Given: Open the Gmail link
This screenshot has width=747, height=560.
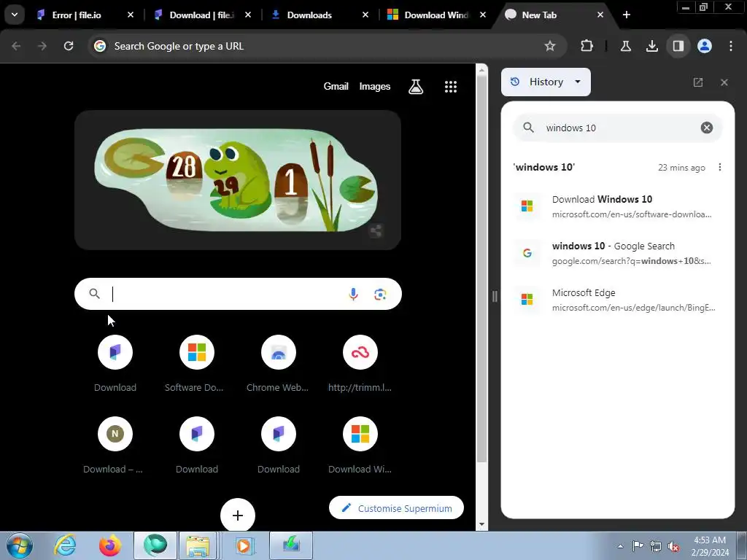Looking at the screenshot, I should 336,86.
